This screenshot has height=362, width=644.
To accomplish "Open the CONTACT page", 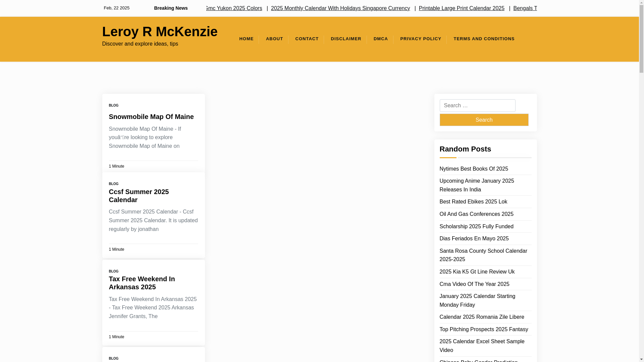I will (307, 39).
